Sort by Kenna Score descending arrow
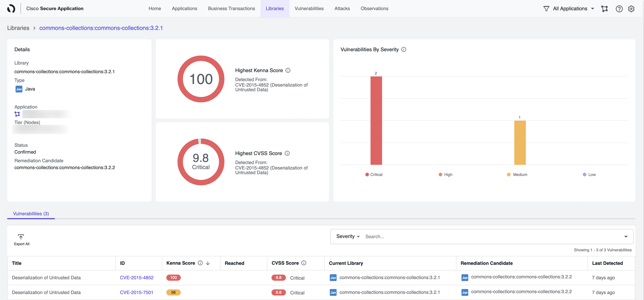Image resolution: width=644 pixels, height=300 pixels. point(208,263)
